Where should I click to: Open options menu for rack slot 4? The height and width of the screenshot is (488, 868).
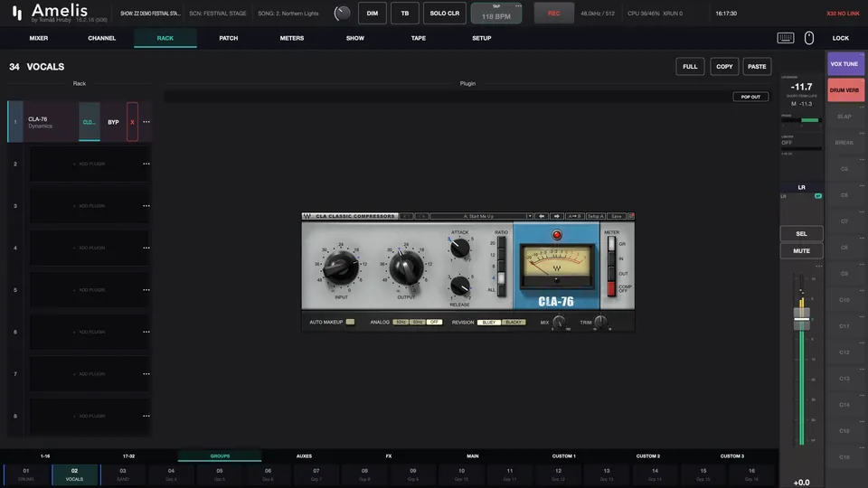pos(146,248)
